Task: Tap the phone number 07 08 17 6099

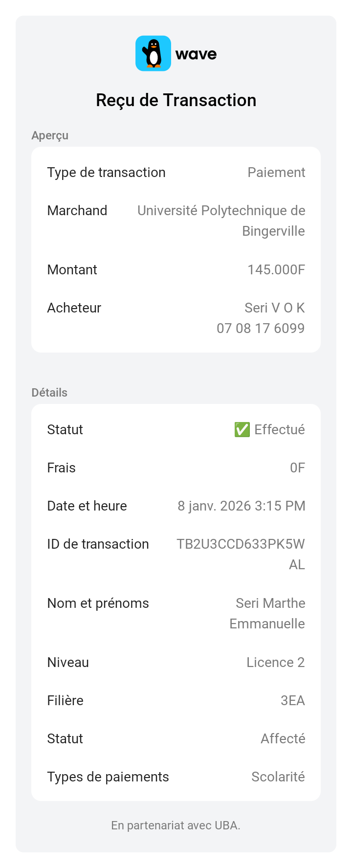Action: pos(261,328)
